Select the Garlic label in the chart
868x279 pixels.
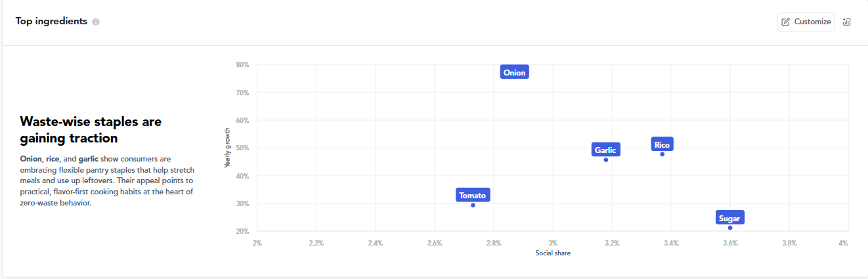coord(605,150)
